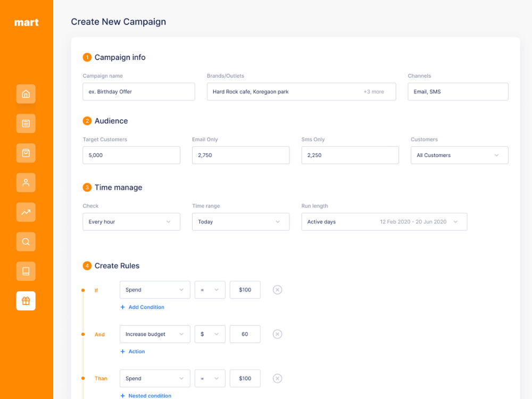Click the Campaign name input field
532x399 pixels.
(x=139, y=92)
